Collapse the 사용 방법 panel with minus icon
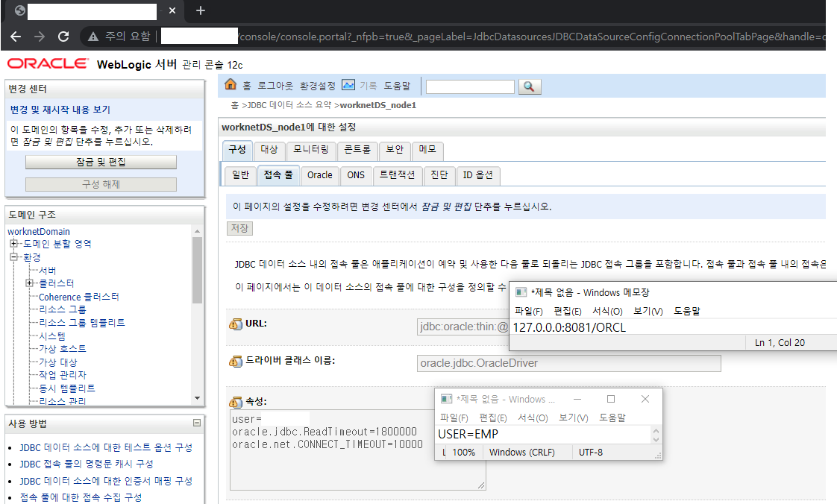837x504 pixels. [197, 423]
